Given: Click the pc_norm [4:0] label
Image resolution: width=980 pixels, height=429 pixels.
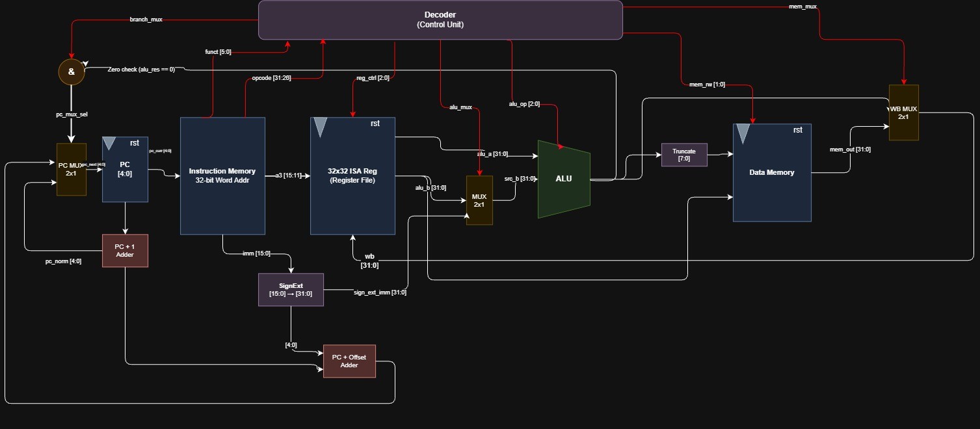Looking at the screenshot, I should [x=63, y=261].
